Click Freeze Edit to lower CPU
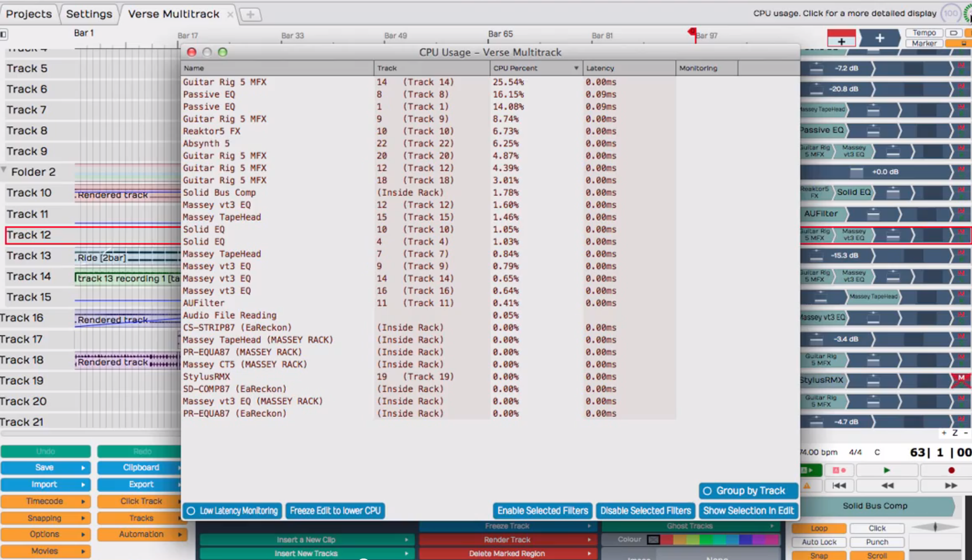This screenshot has height=560, width=972. coord(335,511)
